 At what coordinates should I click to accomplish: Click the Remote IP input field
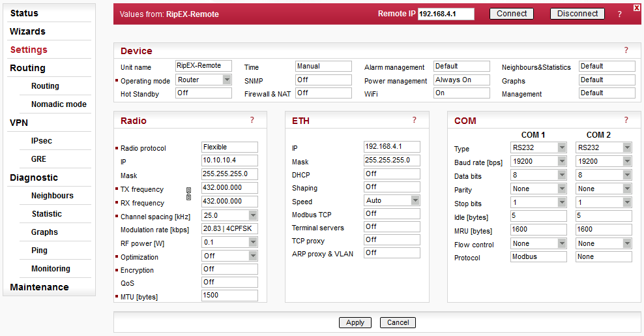pyautogui.click(x=446, y=14)
